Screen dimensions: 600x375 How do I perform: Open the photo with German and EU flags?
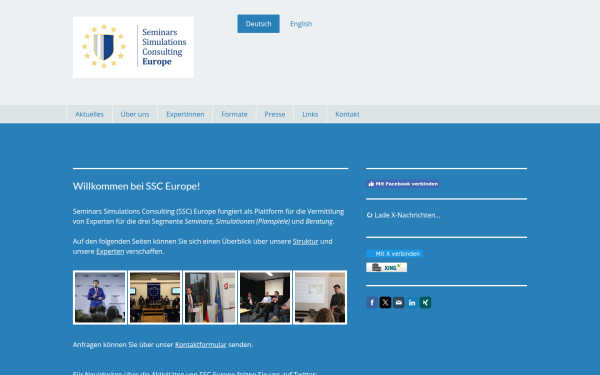tap(210, 297)
